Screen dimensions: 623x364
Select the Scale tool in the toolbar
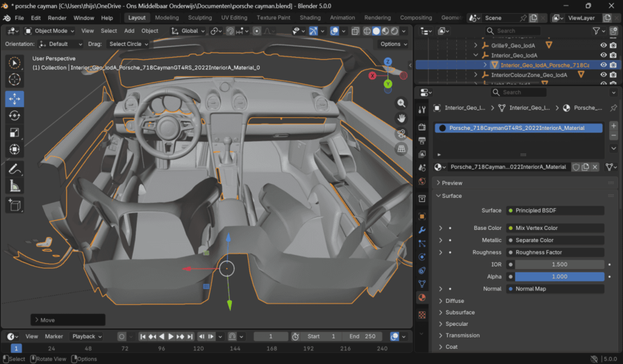15,133
